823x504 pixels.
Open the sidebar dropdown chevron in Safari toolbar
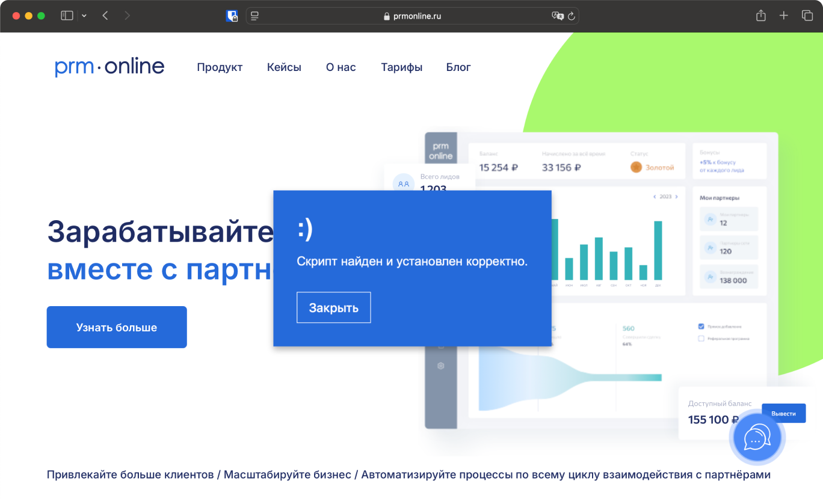coord(84,16)
